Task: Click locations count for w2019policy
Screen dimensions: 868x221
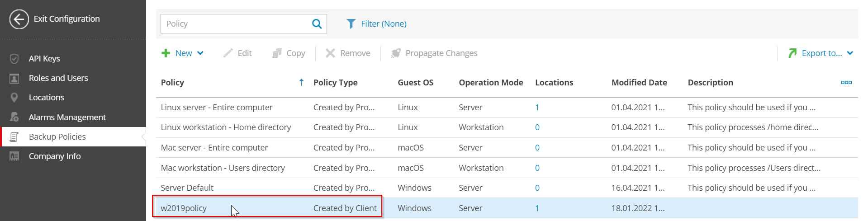Action: point(537,208)
